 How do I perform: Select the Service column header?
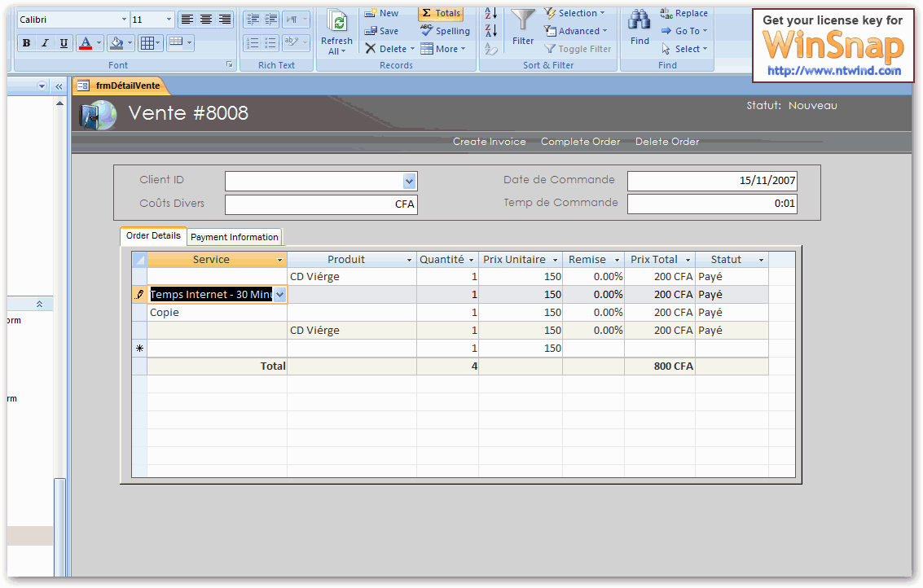click(x=218, y=260)
